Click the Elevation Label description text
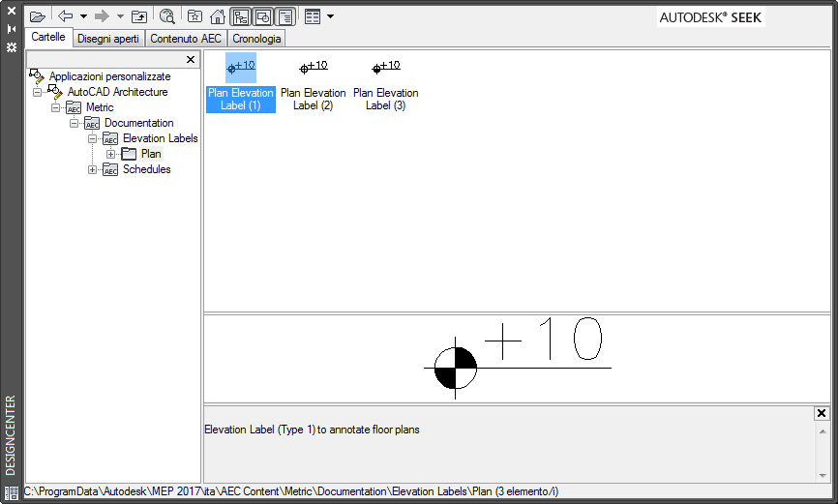Image resolution: width=838 pixels, height=504 pixels. point(313,430)
